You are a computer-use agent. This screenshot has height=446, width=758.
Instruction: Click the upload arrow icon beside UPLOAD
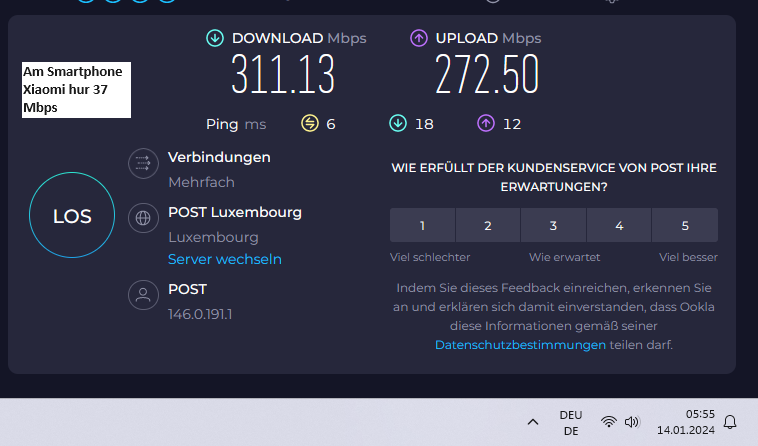coord(419,38)
